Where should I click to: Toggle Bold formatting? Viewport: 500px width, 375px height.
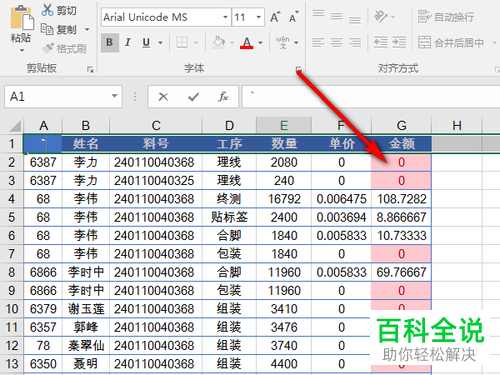(x=110, y=43)
